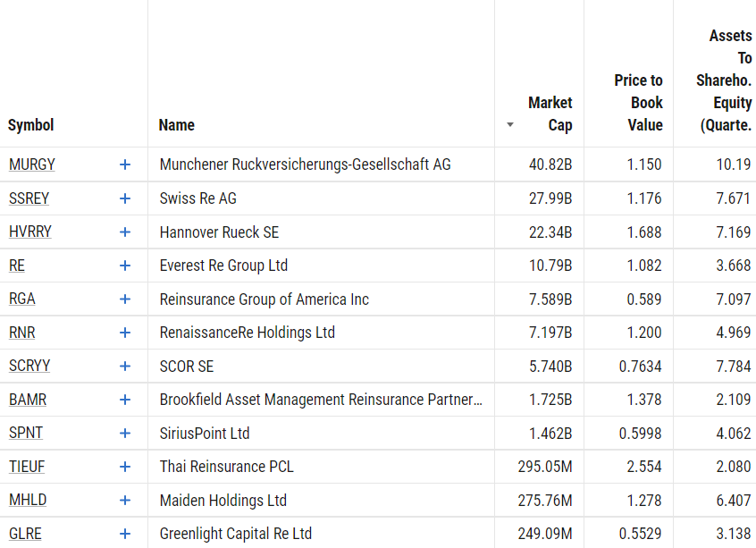756x548 pixels.
Task: Follow the SPNT symbol link
Action: point(26,434)
